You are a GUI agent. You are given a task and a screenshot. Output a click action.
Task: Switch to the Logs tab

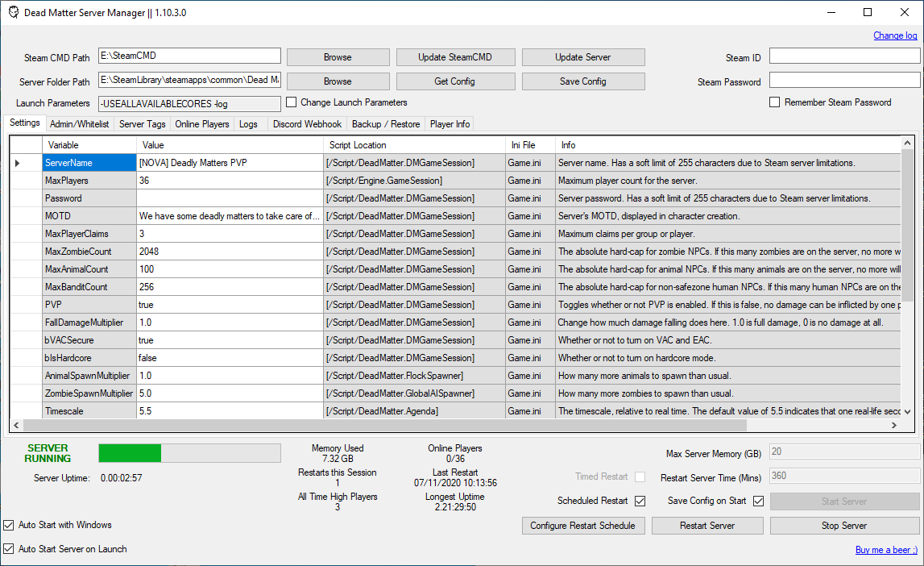coord(248,124)
